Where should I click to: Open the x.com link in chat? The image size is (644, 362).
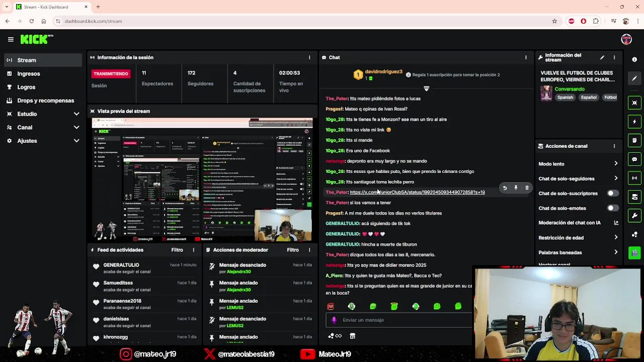(x=417, y=193)
